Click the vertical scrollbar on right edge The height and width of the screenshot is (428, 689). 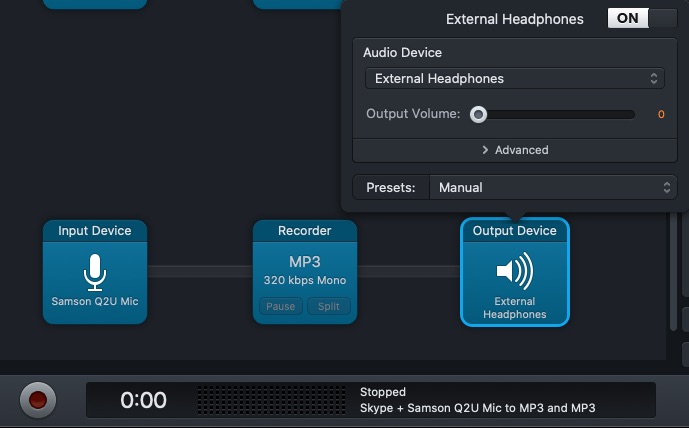[x=673, y=272]
